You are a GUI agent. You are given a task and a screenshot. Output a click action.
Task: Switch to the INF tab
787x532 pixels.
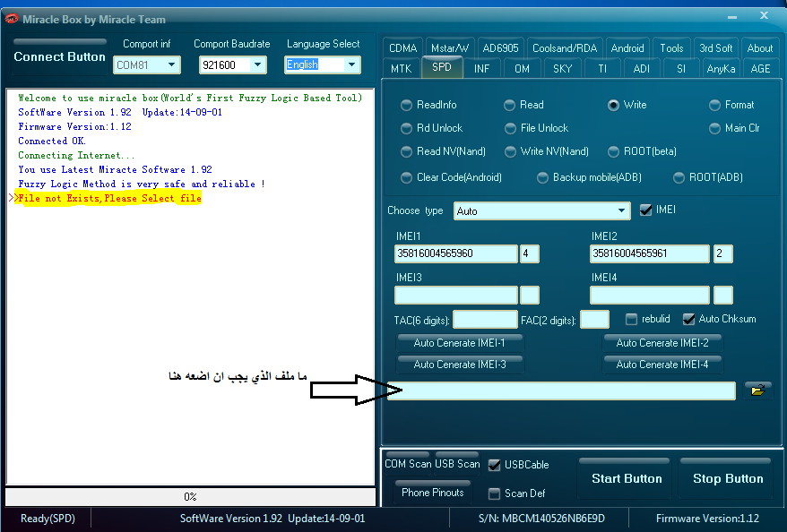click(x=482, y=69)
